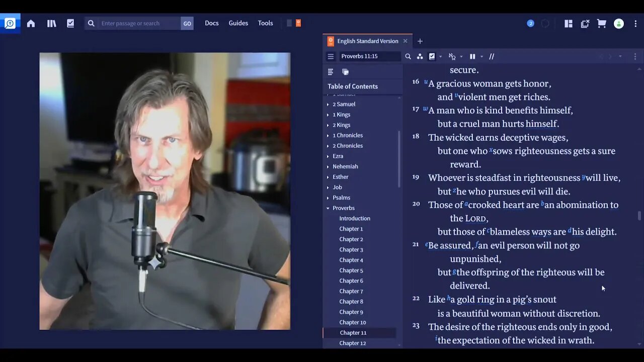Expand the 2 Kings entry
644x362 pixels.
[328, 125]
